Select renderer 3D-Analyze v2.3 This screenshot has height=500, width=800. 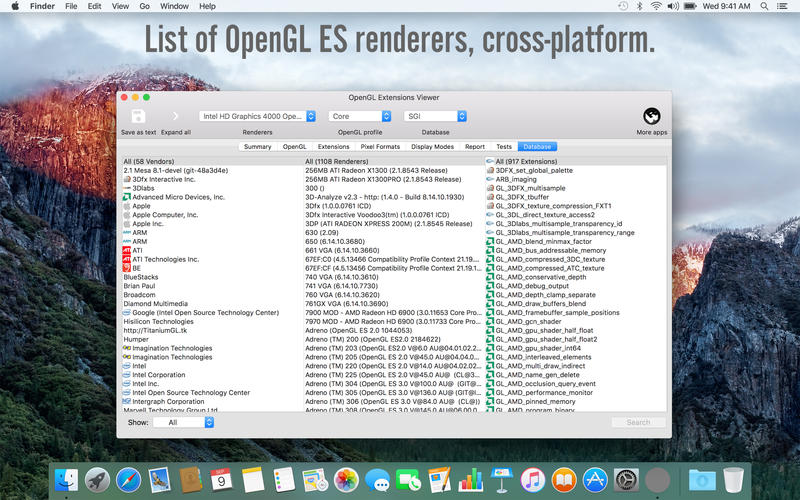(393, 197)
